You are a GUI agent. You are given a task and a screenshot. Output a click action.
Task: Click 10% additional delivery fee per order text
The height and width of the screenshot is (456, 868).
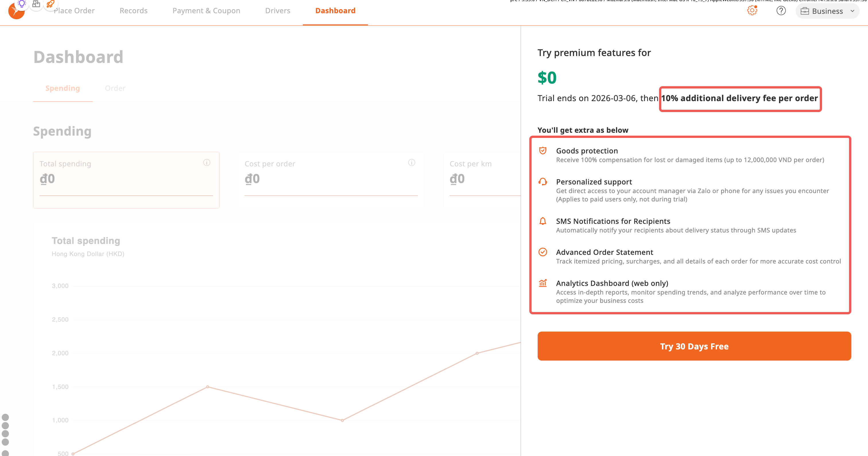pos(740,98)
